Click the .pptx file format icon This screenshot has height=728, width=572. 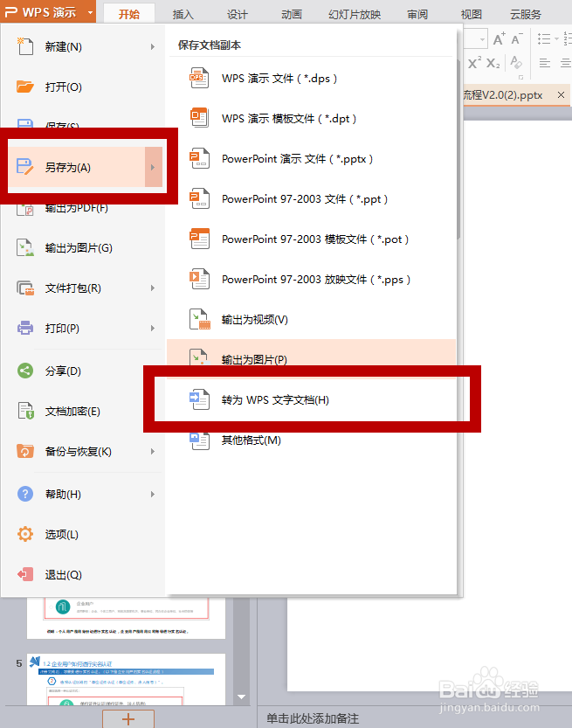(199, 158)
